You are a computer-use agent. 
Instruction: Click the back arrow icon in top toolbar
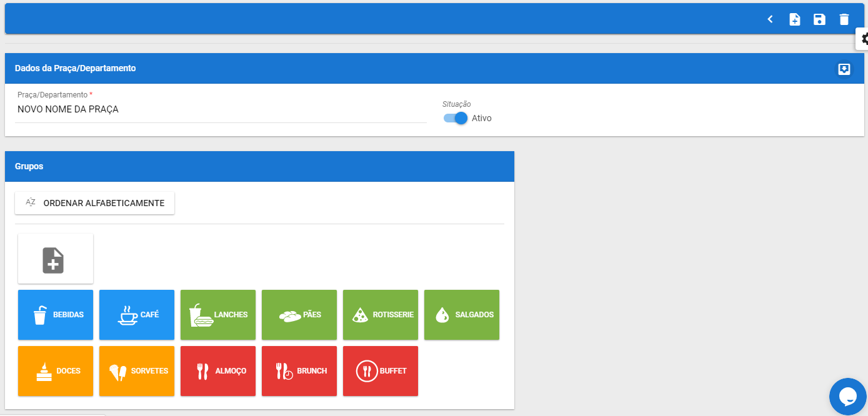click(x=770, y=19)
